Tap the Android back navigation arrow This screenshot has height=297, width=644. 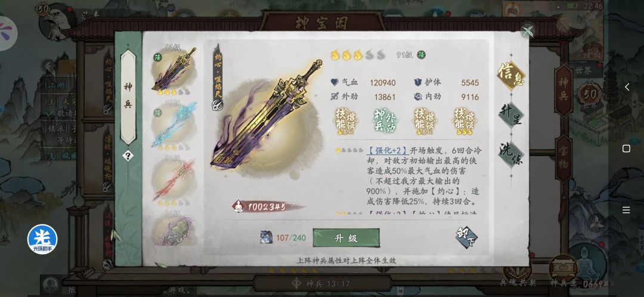click(627, 86)
